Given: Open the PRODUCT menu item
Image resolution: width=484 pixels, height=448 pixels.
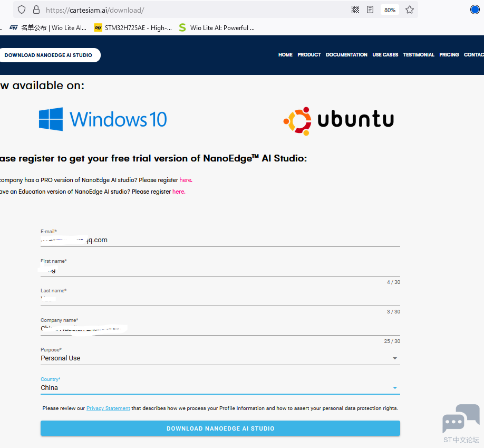Looking at the screenshot, I should tap(309, 55).
